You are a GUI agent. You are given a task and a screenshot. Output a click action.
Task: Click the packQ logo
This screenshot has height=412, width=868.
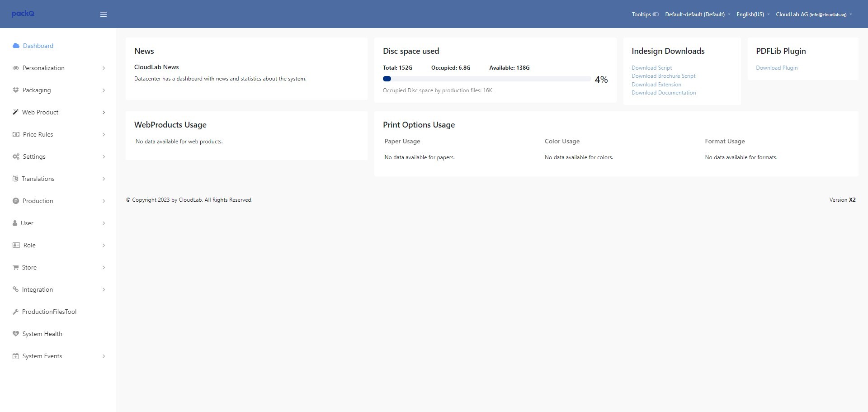(23, 14)
